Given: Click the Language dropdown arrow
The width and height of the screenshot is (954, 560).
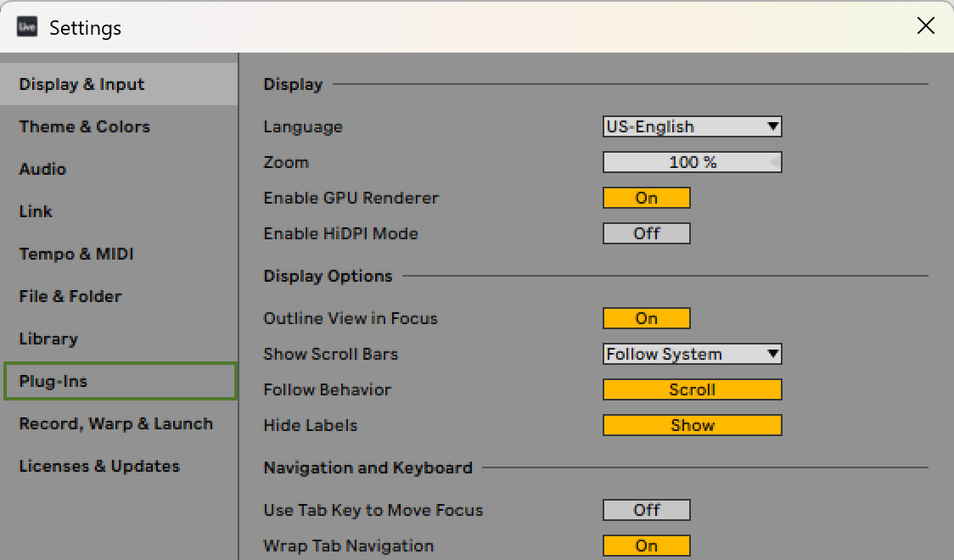Looking at the screenshot, I should coord(772,126).
